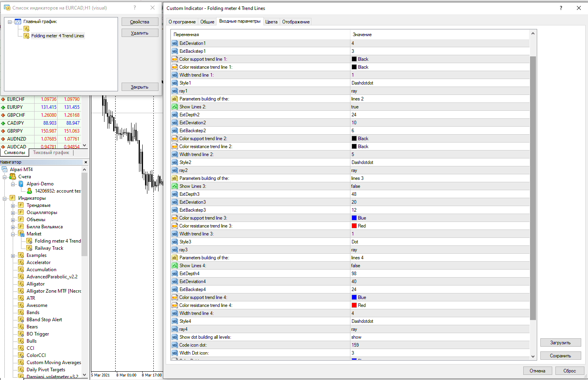Click the Загрузить button
The width and height of the screenshot is (588, 380).
click(560, 343)
